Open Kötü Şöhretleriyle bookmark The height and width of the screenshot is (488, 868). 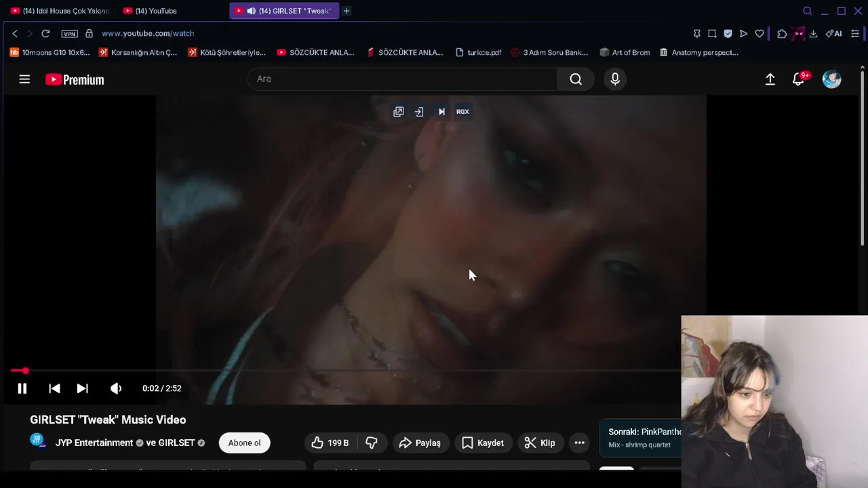(226, 52)
